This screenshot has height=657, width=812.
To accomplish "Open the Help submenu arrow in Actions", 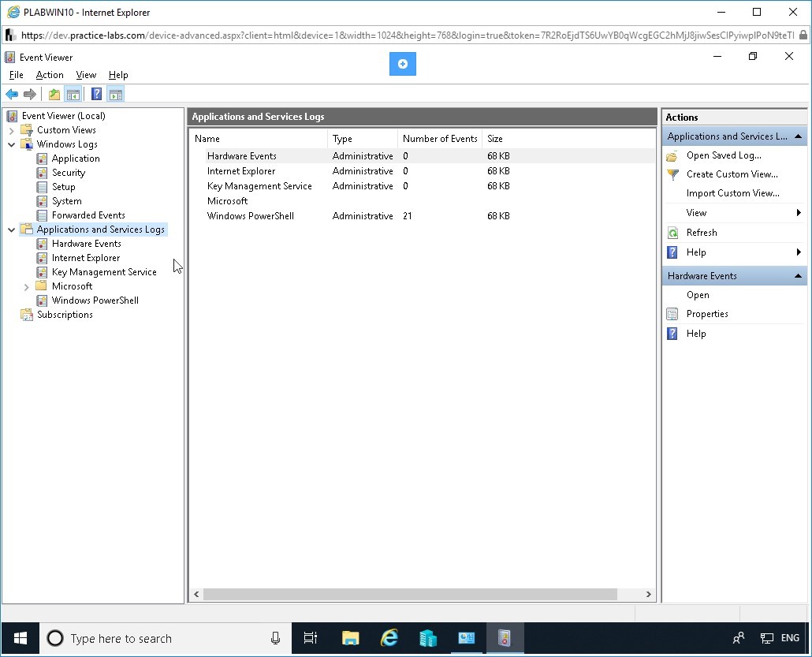I will 799,252.
